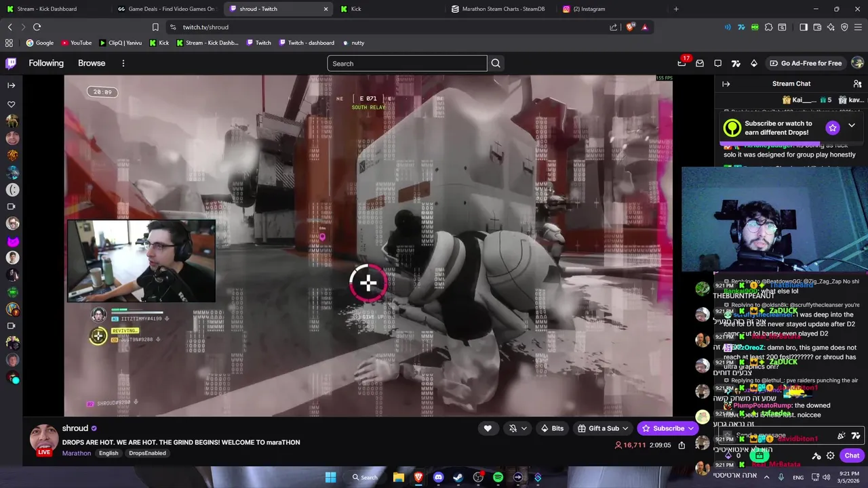Open the three-dot menu beside Browse
Viewport: 868px width, 488px height.
click(x=123, y=63)
